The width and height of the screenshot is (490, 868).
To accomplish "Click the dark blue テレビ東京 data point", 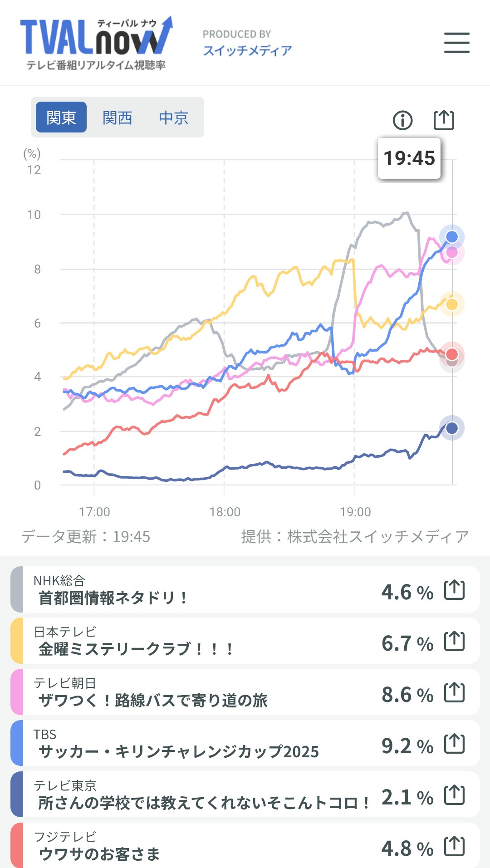I will click(x=452, y=428).
